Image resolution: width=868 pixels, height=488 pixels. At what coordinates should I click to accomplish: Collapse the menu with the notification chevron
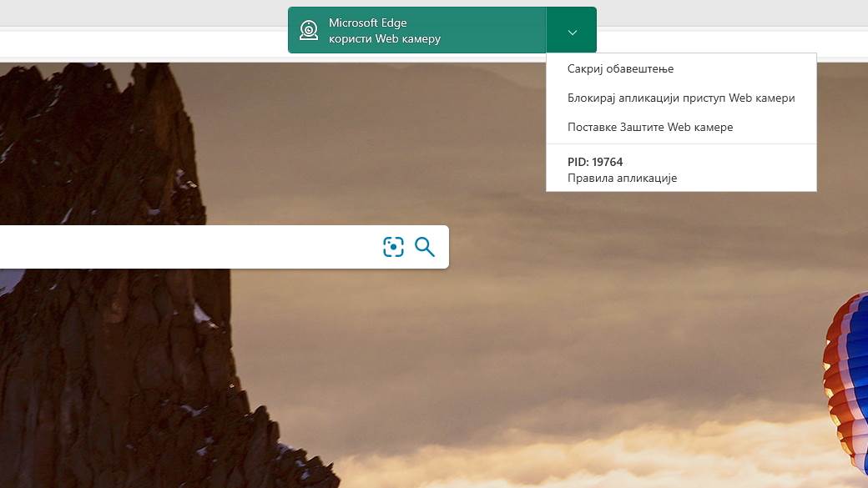click(x=572, y=32)
